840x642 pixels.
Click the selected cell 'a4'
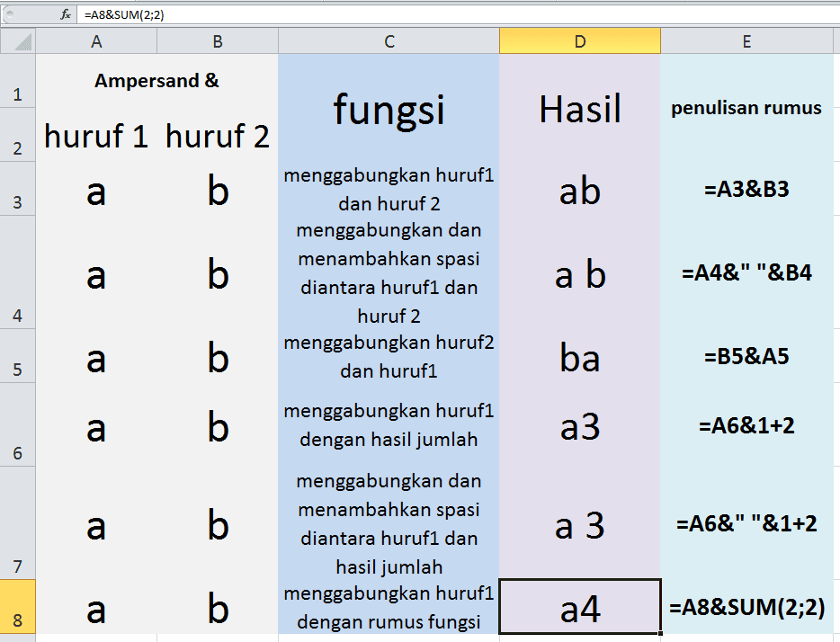(580, 607)
